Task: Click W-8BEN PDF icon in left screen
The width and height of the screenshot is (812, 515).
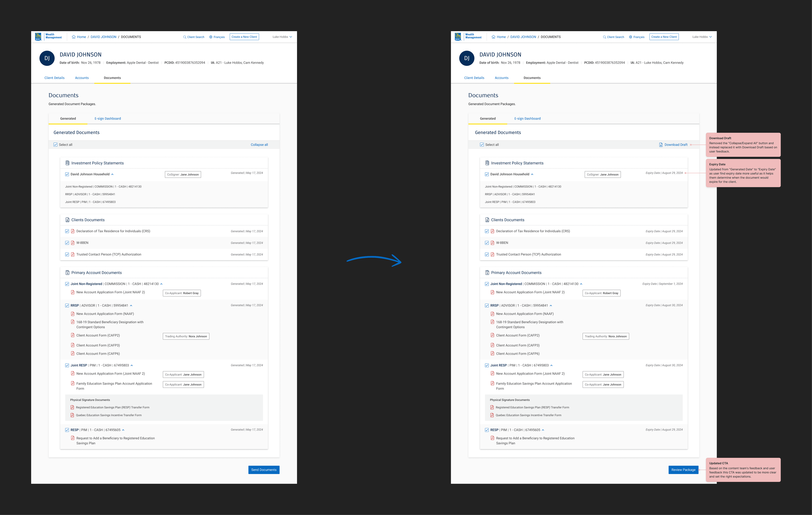Action: point(73,243)
